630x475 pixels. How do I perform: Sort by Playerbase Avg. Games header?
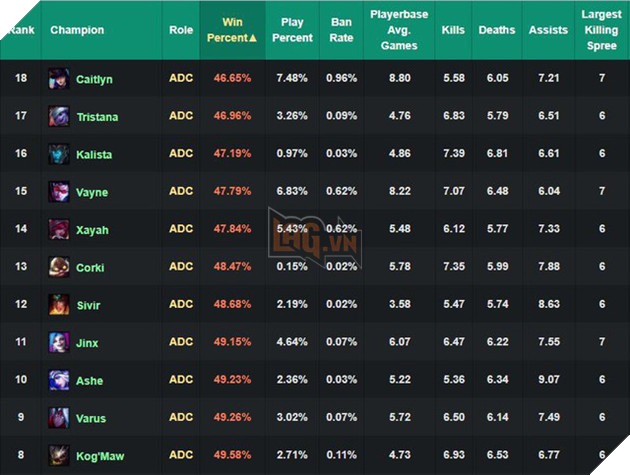399,30
